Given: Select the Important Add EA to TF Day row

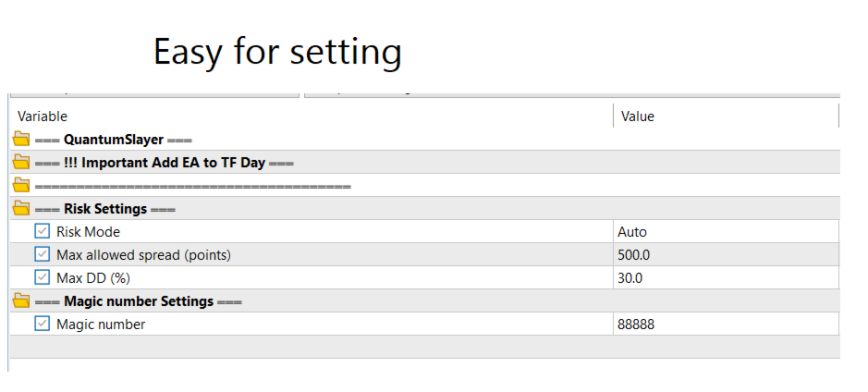Looking at the screenshot, I should 173,163.
